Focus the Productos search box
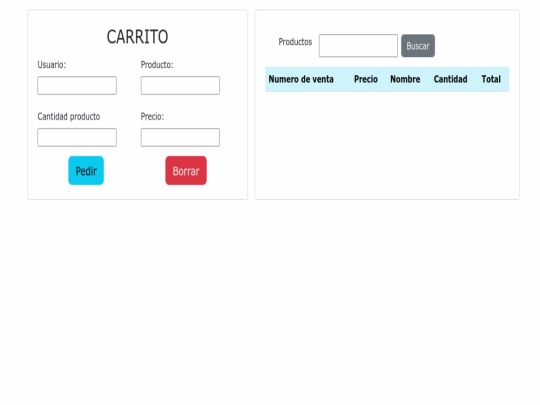The height and width of the screenshot is (405, 540). 358,45
